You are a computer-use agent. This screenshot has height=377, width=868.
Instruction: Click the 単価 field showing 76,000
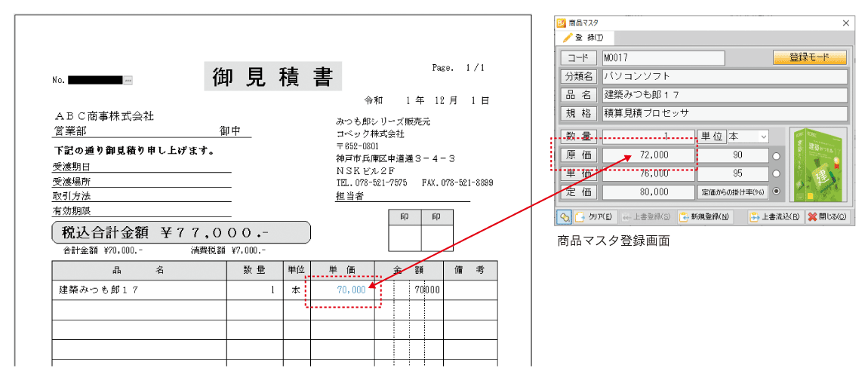[648, 173]
